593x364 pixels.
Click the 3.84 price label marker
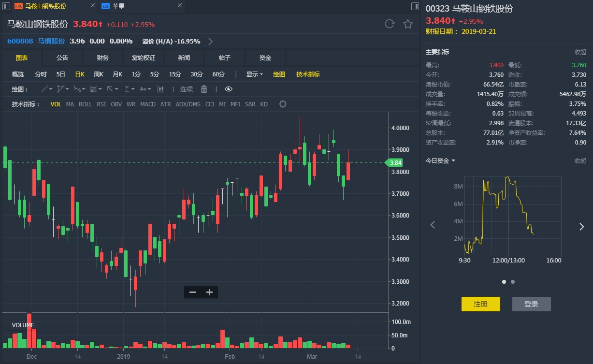click(394, 162)
